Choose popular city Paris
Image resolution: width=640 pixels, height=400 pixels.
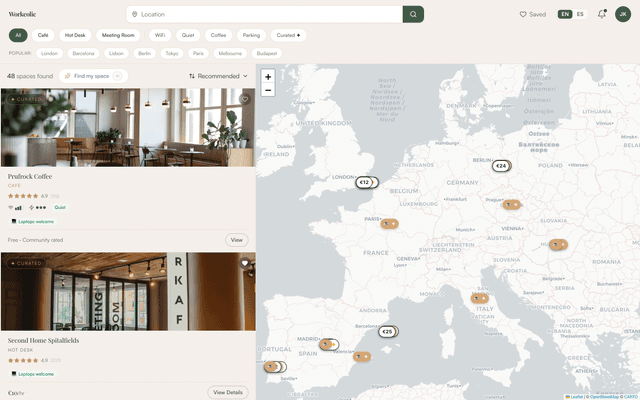pyautogui.click(x=198, y=53)
